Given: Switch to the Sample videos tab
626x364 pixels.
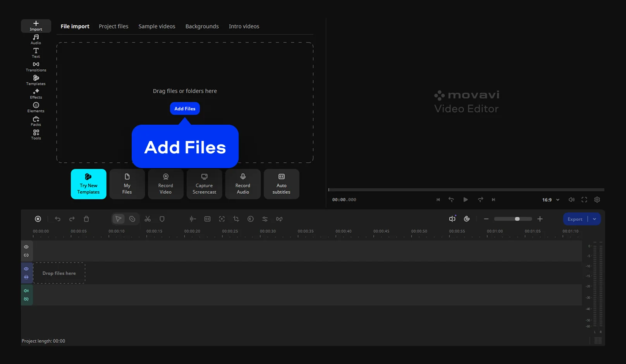Looking at the screenshot, I should 157,26.
